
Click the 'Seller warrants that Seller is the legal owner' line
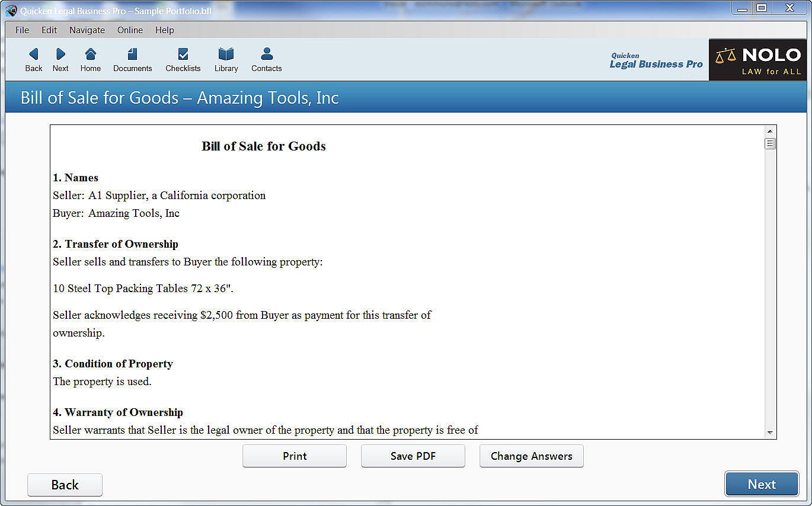click(x=266, y=430)
